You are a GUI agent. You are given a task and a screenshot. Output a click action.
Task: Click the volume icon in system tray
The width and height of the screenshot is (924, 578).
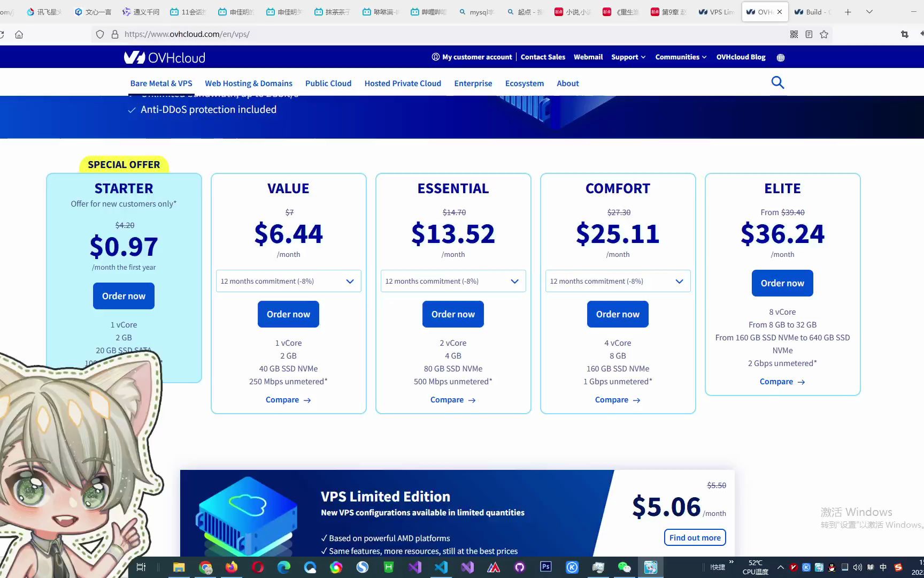tap(857, 567)
